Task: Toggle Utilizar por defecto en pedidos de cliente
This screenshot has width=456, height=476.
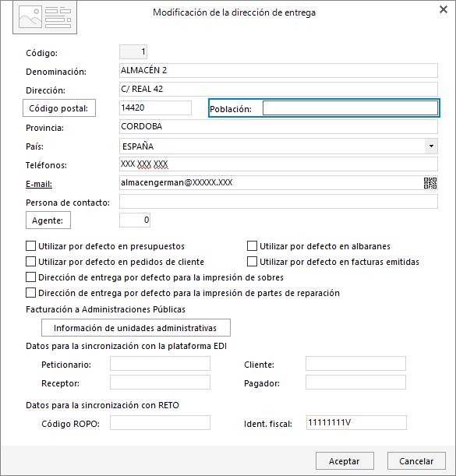Action: [x=30, y=262]
